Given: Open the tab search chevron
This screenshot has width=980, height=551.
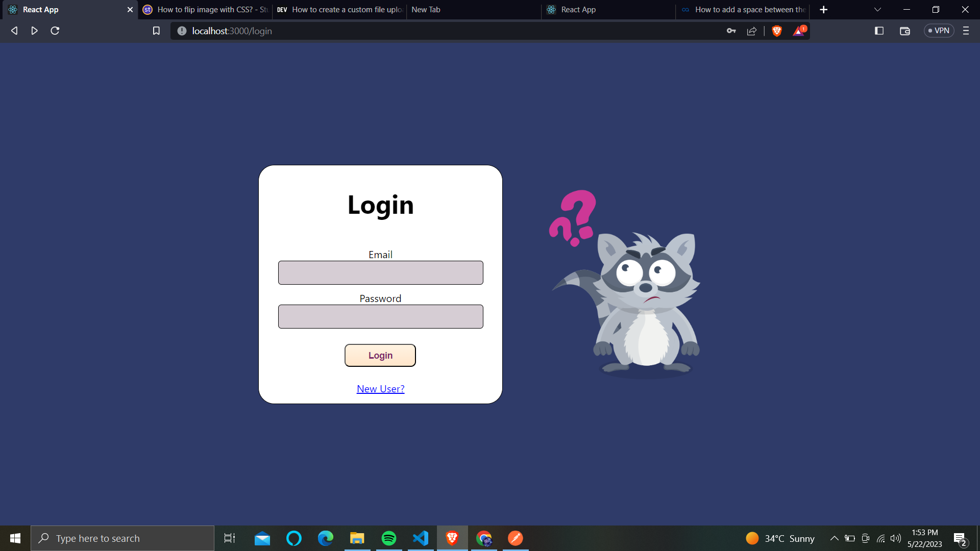Looking at the screenshot, I should pos(877,9).
